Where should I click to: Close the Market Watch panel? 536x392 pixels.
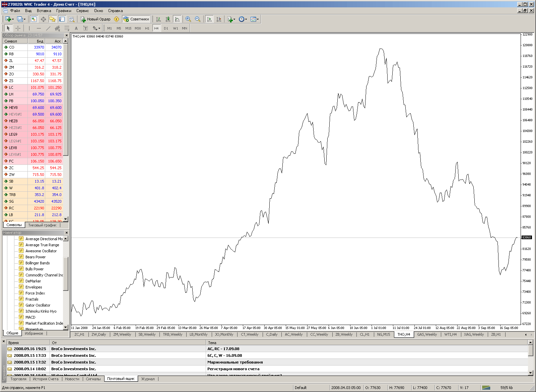(66, 35)
